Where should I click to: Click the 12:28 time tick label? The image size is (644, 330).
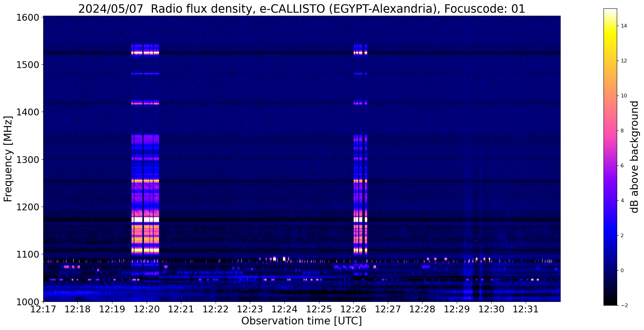click(x=422, y=309)
